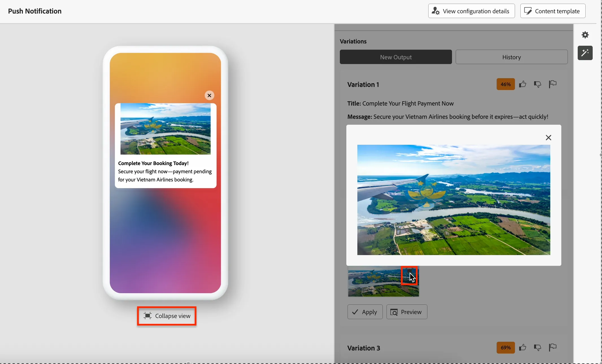This screenshot has height=364, width=602.
Task: Dismiss the notification on the phone preview
Action: (209, 95)
